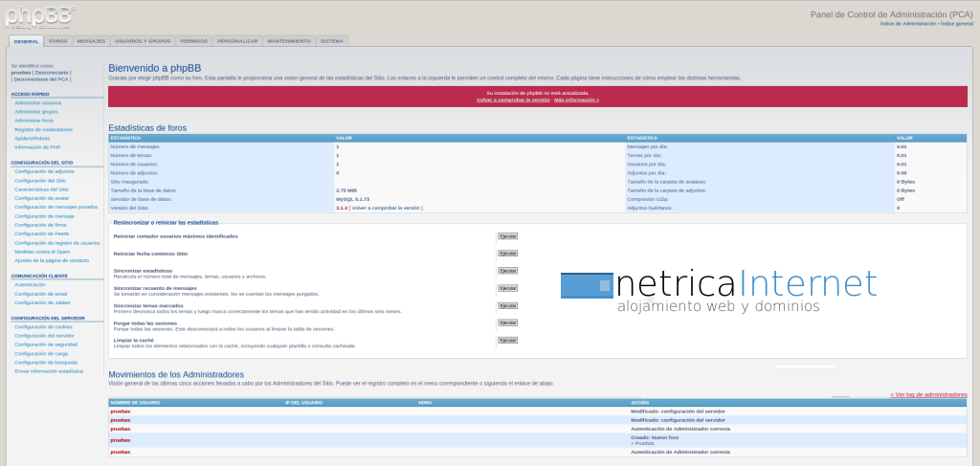The height and width of the screenshot is (466, 980).
Task: Click Más información in red banner
Action: coord(576,100)
